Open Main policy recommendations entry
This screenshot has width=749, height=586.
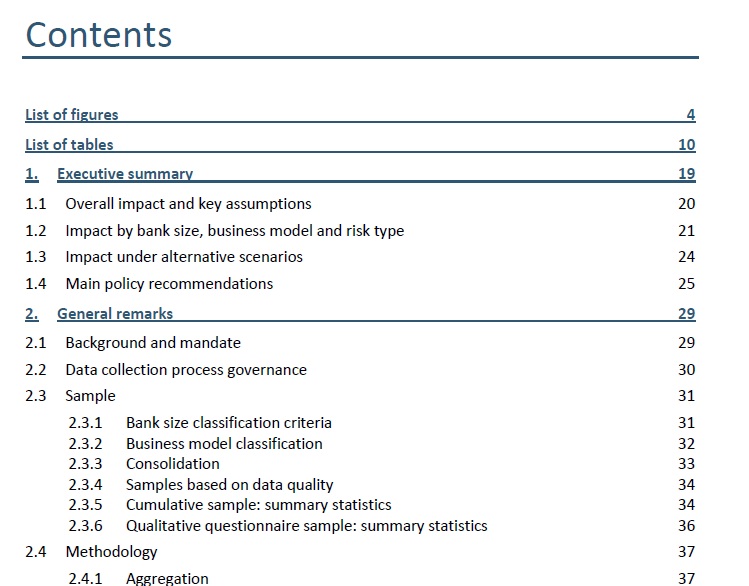pyautogui.click(x=169, y=284)
